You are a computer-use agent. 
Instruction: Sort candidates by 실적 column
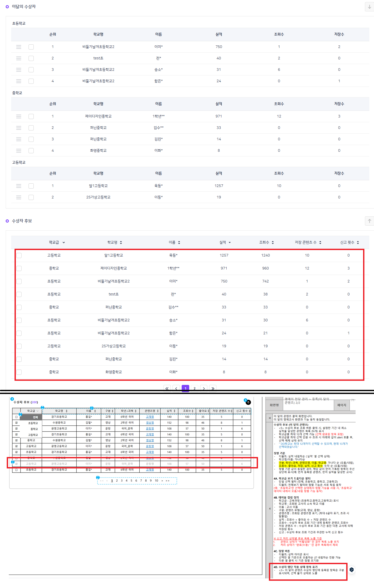230,243
